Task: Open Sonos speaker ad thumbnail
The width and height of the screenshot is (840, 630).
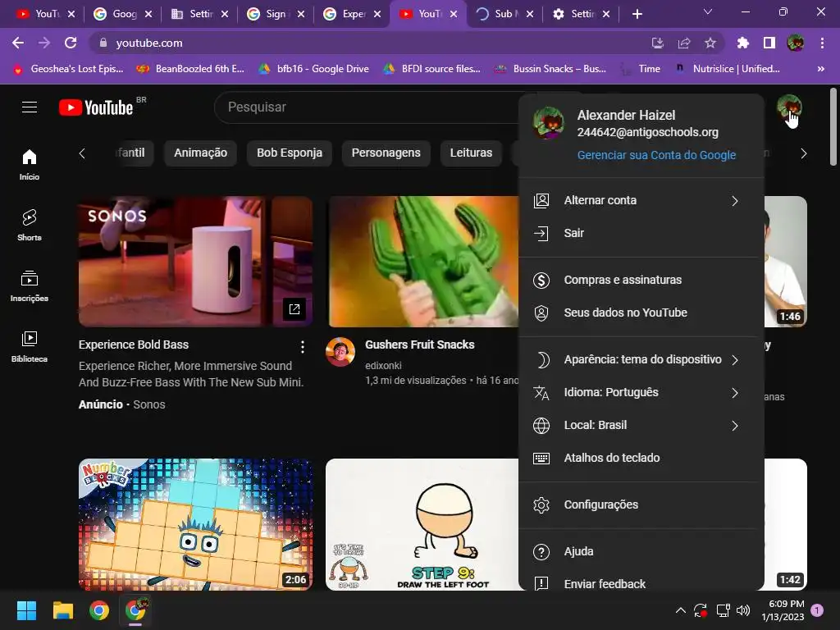Action: pyautogui.click(x=195, y=262)
